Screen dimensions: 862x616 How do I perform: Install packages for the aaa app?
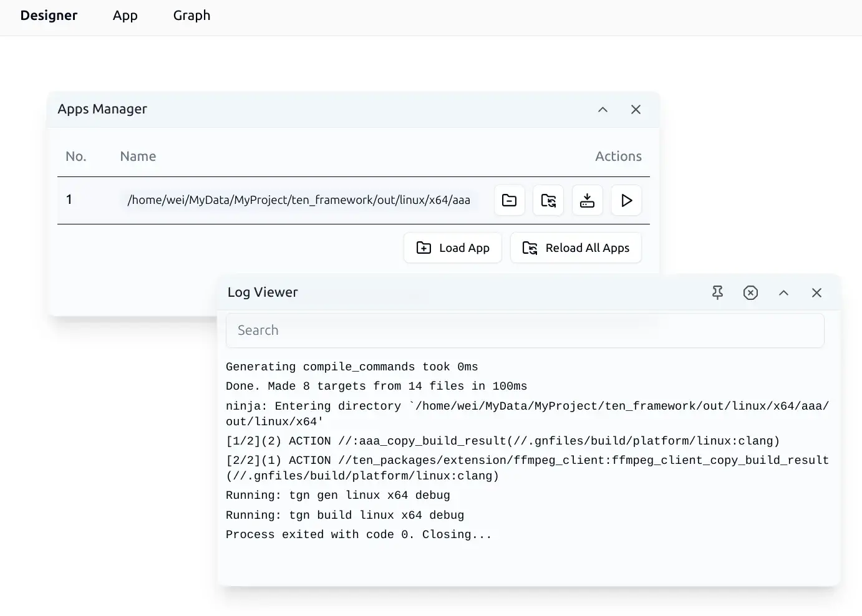click(x=587, y=200)
